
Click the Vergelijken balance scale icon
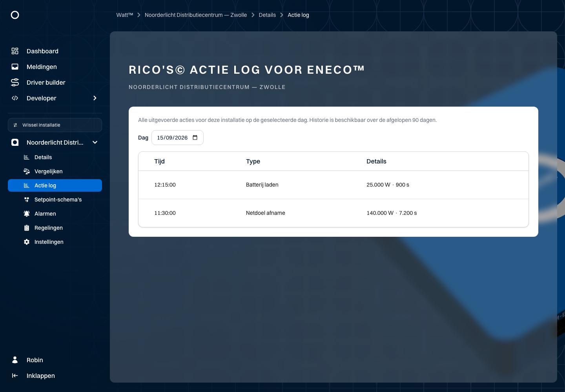coord(27,171)
